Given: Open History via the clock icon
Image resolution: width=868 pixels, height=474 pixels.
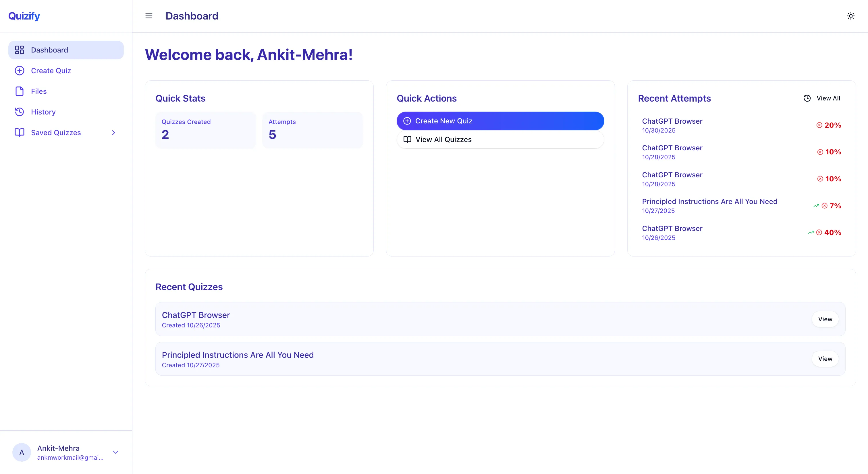Looking at the screenshot, I should [x=19, y=112].
